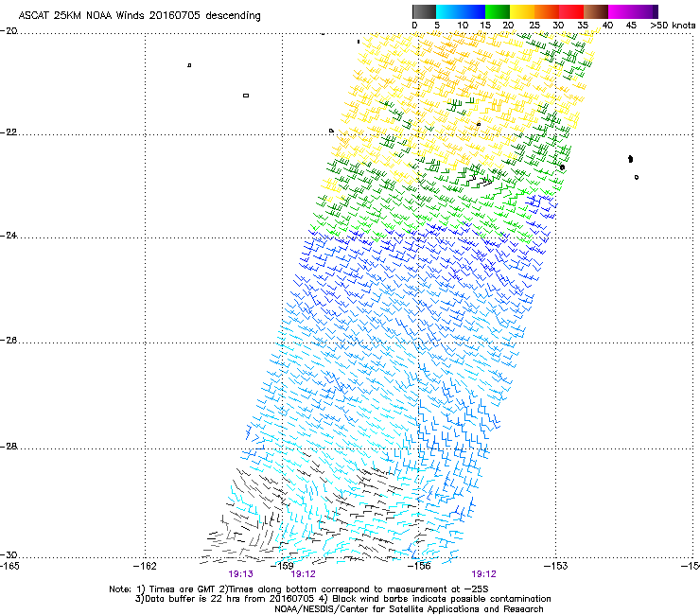
Task: Click the '19:12' time label right of -156
Action: coord(484,574)
